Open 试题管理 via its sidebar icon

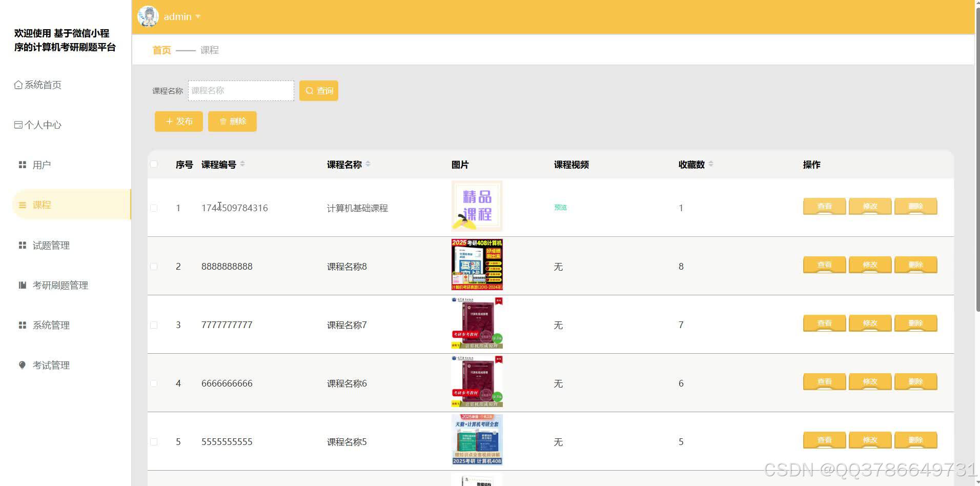tap(22, 245)
